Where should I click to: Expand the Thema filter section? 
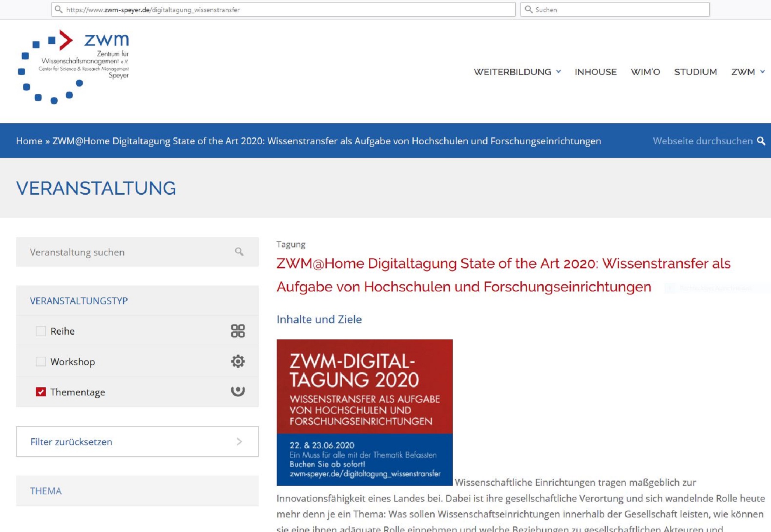coord(46,491)
